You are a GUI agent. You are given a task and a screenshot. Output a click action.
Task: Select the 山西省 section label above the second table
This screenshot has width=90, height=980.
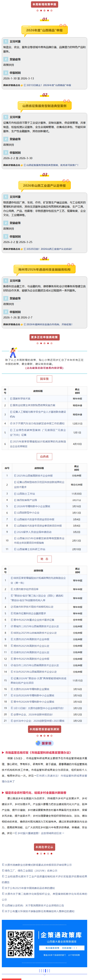pos(44,456)
